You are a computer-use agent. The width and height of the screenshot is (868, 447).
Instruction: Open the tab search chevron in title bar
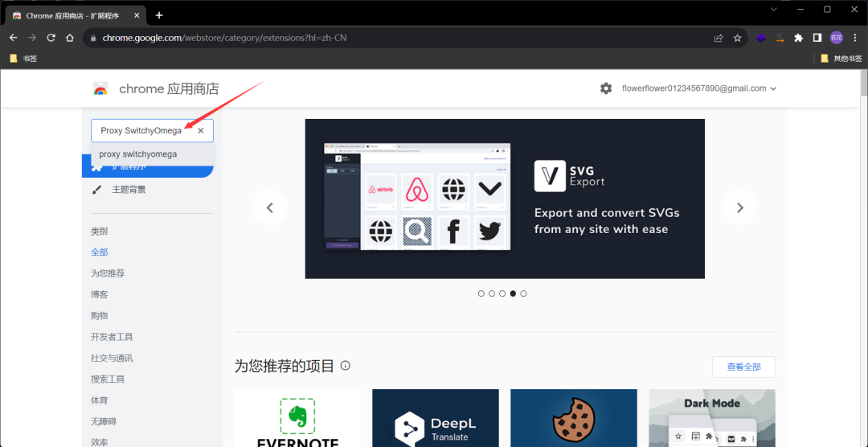point(774,10)
